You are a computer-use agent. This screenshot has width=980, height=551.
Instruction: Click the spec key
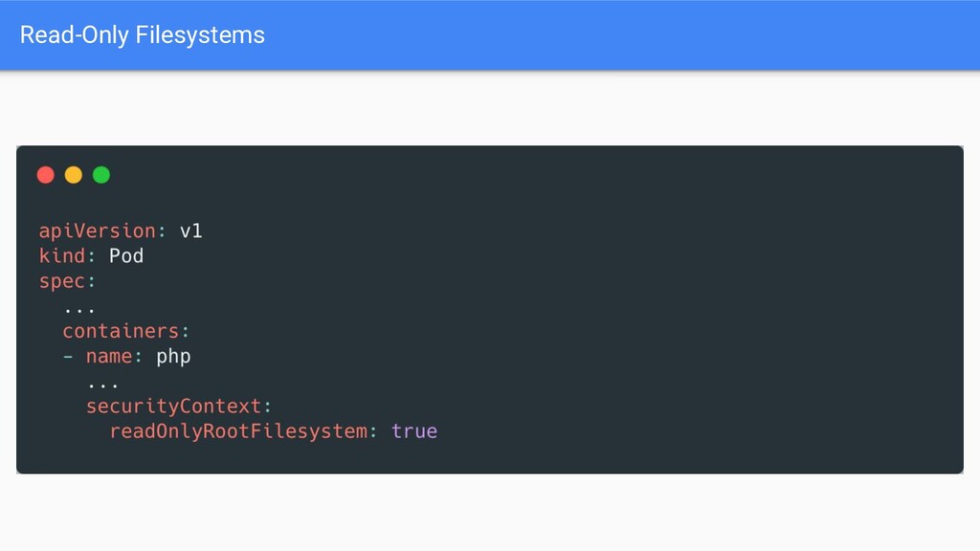(x=62, y=282)
